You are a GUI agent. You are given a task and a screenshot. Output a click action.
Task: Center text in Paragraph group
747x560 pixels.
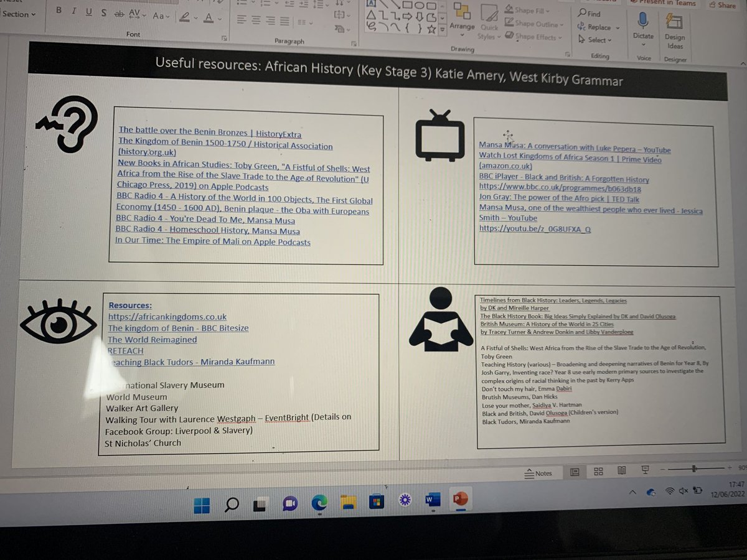click(256, 20)
